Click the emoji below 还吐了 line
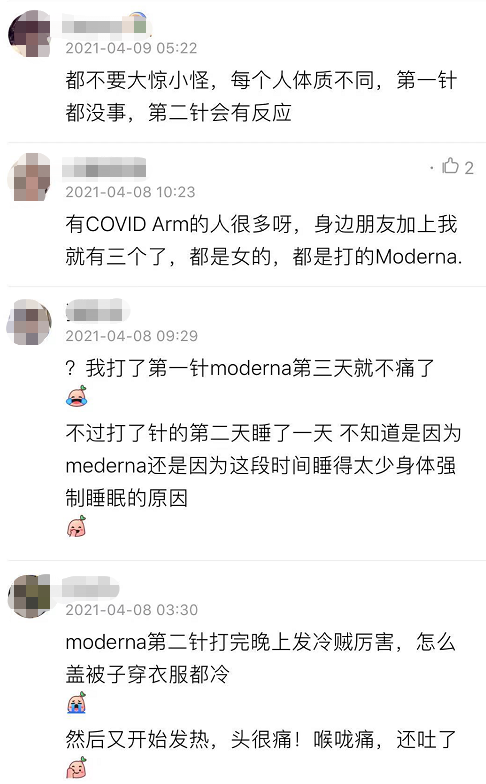486x784 pixels. (76, 768)
